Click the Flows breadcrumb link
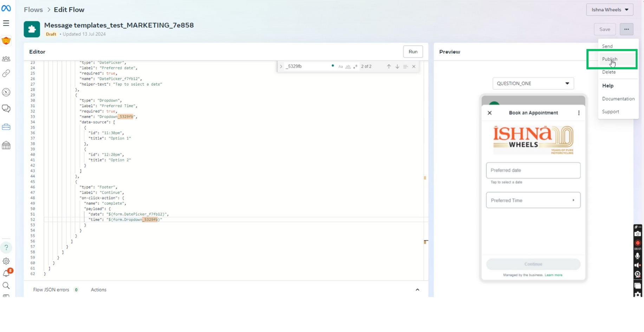The image size is (644, 332). pyautogui.click(x=33, y=10)
